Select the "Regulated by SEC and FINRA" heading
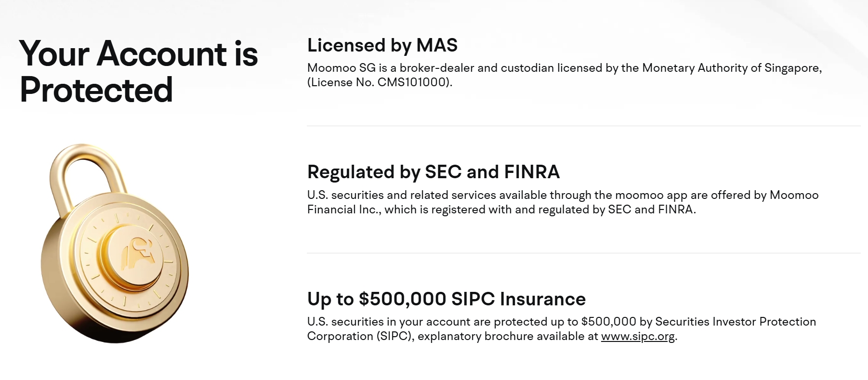This screenshot has height=380, width=868. [x=434, y=172]
